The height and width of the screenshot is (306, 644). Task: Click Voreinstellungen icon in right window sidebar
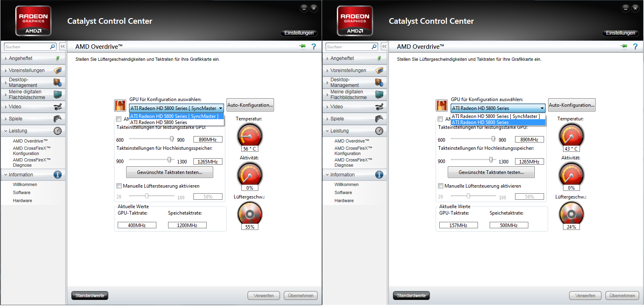click(379, 70)
